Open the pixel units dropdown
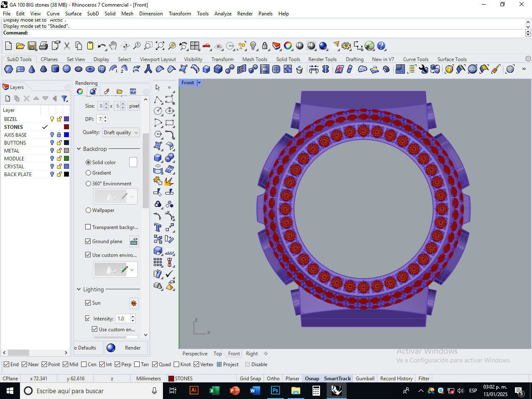Image resolution: width=532 pixels, height=399 pixels. click(134, 106)
